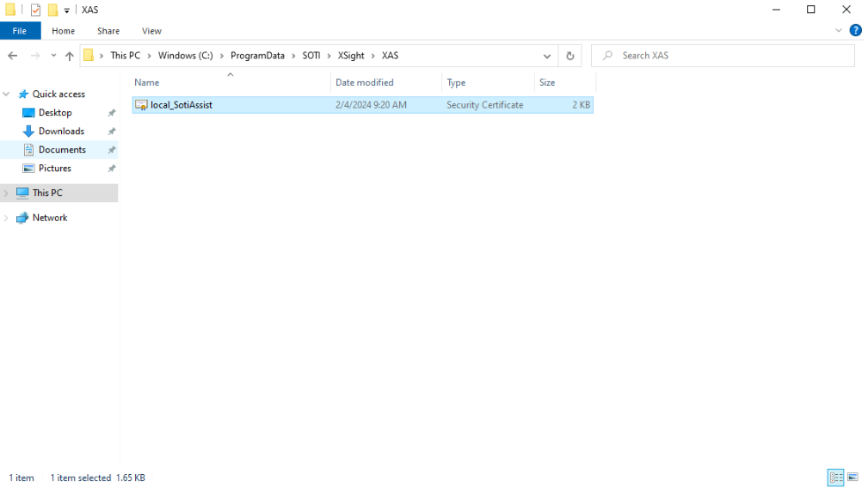Click the pin icon next to Pictures

click(111, 169)
